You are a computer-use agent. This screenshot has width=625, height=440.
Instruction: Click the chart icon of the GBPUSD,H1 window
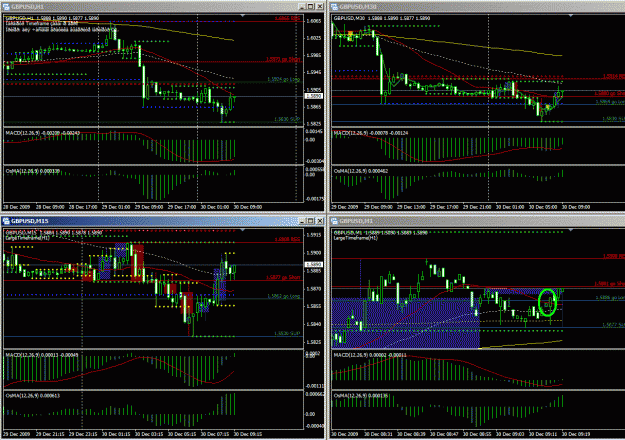(x=6, y=7)
